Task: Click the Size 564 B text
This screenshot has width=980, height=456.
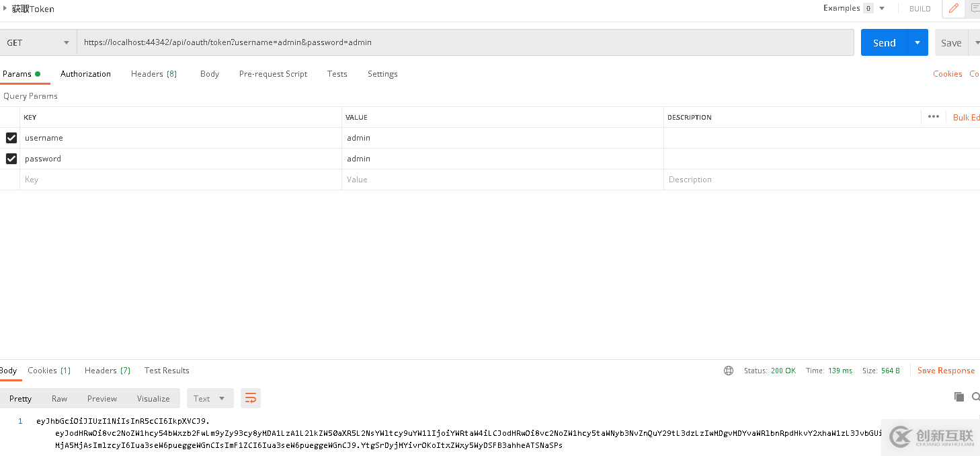Action: pyautogui.click(x=881, y=371)
